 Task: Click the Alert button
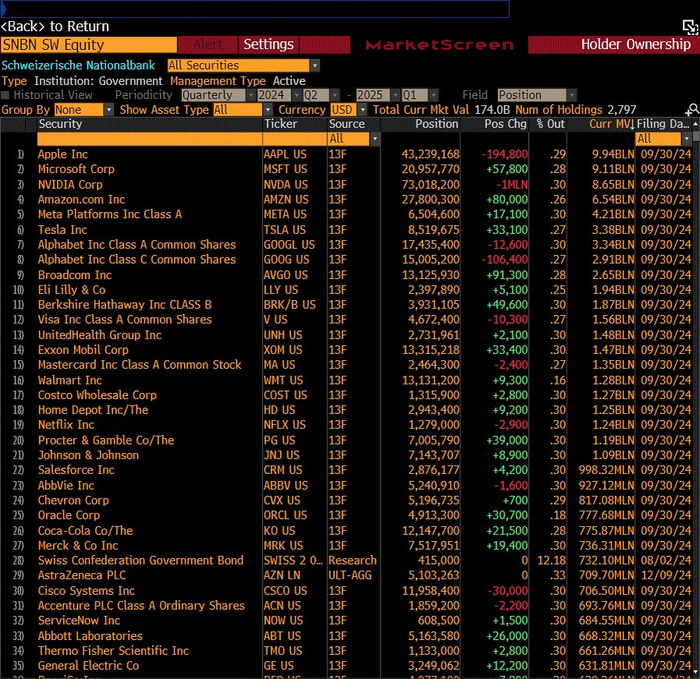(x=207, y=45)
